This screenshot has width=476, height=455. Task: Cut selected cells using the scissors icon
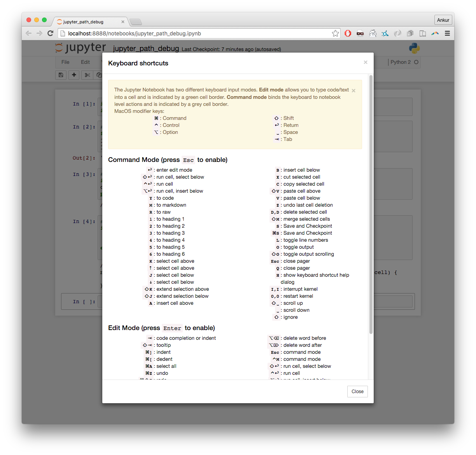click(87, 75)
